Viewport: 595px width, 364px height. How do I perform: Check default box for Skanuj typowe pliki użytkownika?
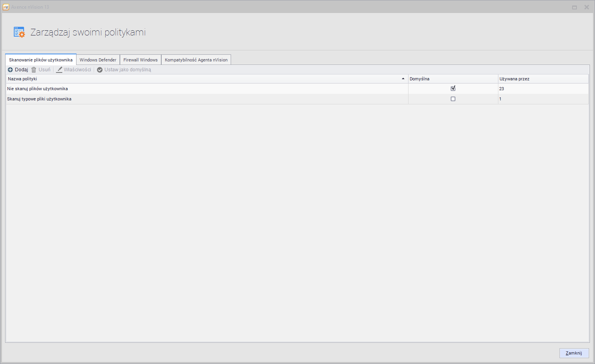(453, 99)
